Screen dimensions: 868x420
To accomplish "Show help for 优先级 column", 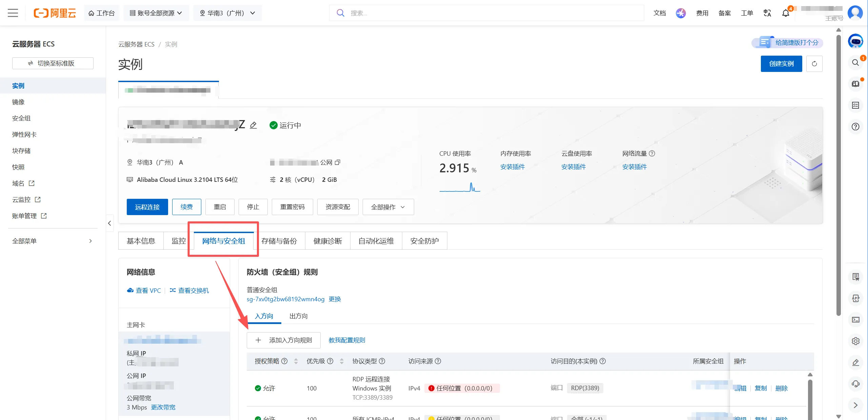I will (x=330, y=361).
